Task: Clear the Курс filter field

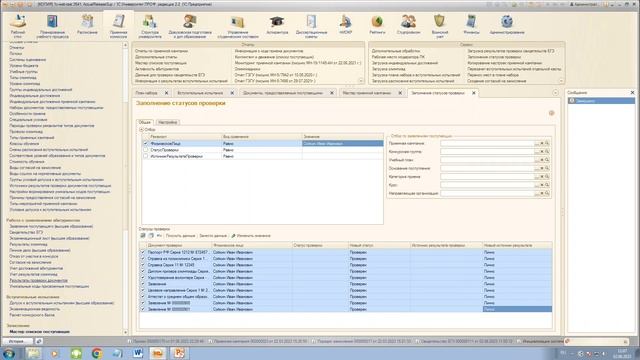Action: click(542, 185)
